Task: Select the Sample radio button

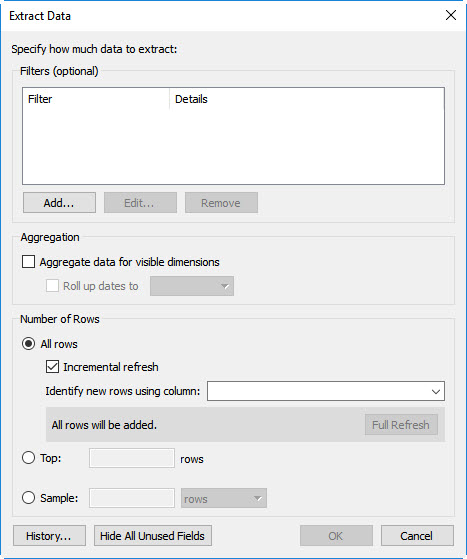Action: 29,498
